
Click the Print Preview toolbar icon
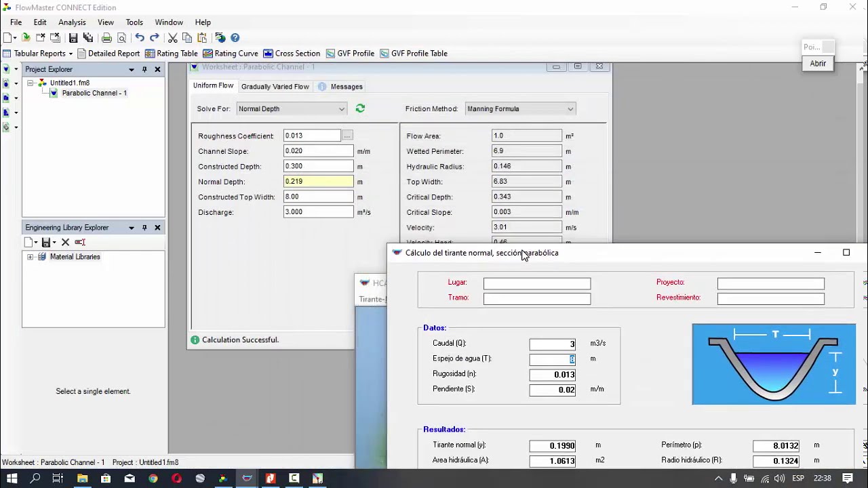(122, 38)
